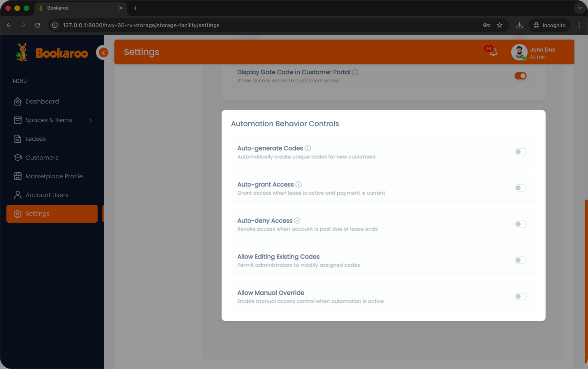Bookmark this page with the star icon
The width and height of the screenshot is (588, 369).
[500, 25]
